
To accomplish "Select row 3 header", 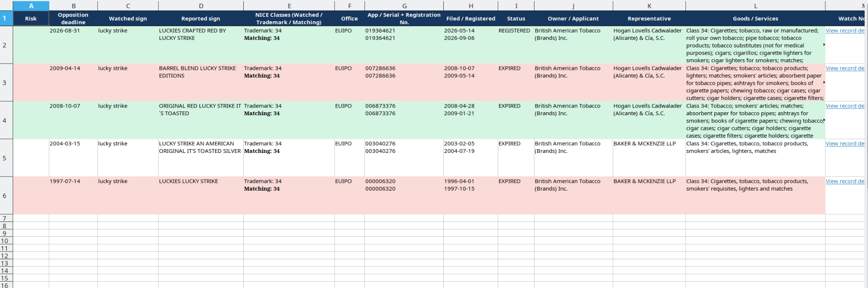I will click(6, 83).
